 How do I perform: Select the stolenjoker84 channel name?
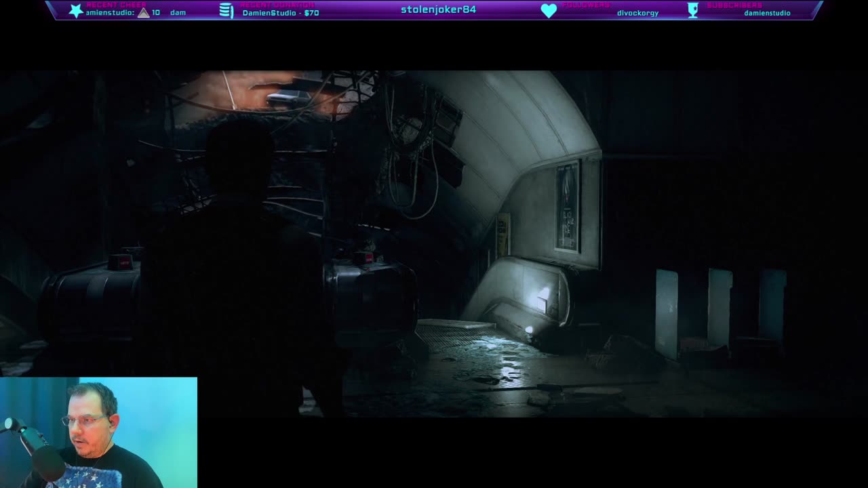(438, 9)
